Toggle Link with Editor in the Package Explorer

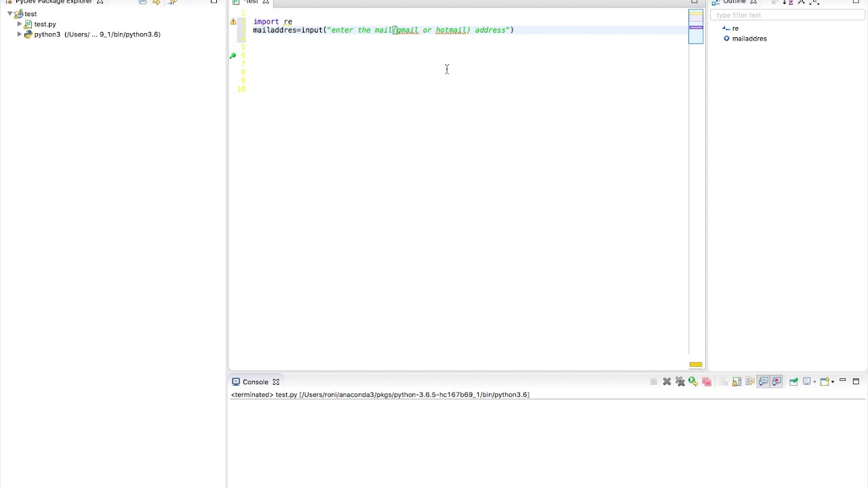(157, 2)
